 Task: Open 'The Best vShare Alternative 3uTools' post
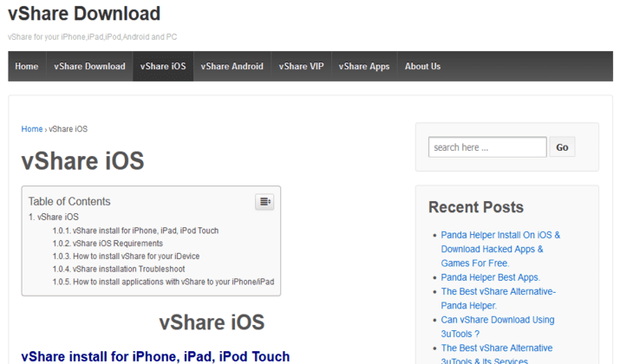point(497,354)
